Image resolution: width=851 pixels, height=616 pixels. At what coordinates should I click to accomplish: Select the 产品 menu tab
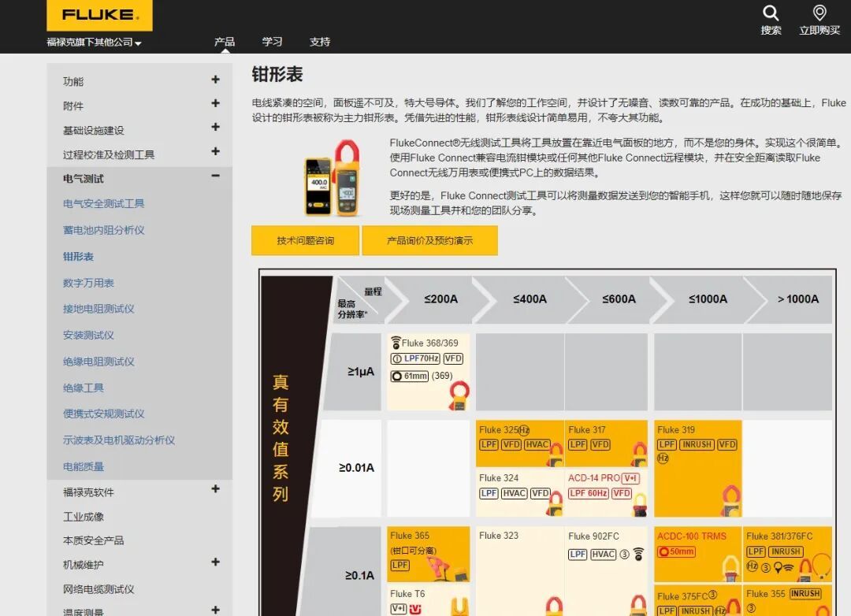pos(224,42)
